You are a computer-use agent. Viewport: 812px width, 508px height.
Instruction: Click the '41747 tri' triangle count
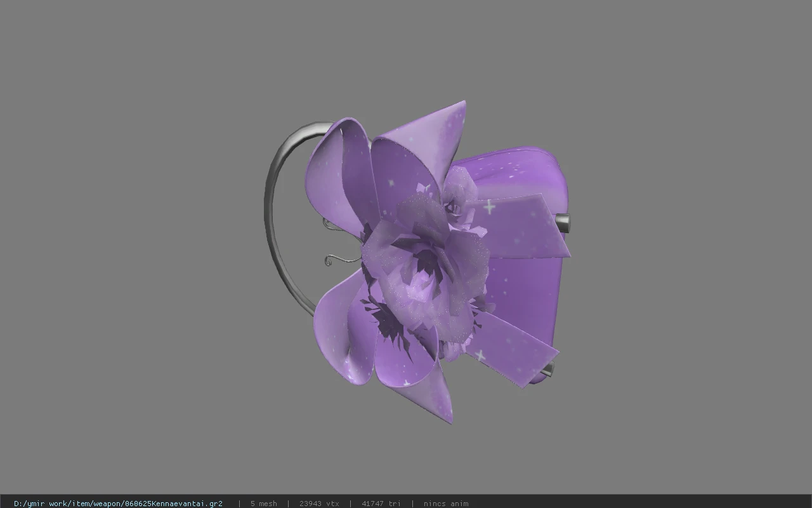tap(381, 504)
